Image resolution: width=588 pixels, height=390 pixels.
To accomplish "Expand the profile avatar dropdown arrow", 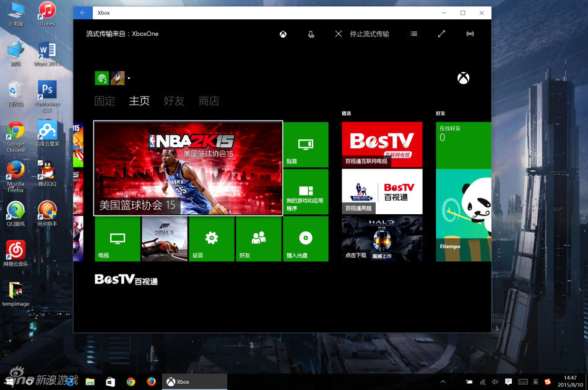I will click(x=129, y=79).
